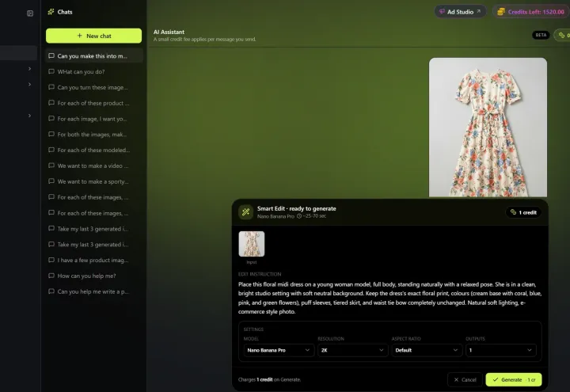Click the 1 credit cost badge
This screenshot has width=570, height=392.
tap(523, 212)
